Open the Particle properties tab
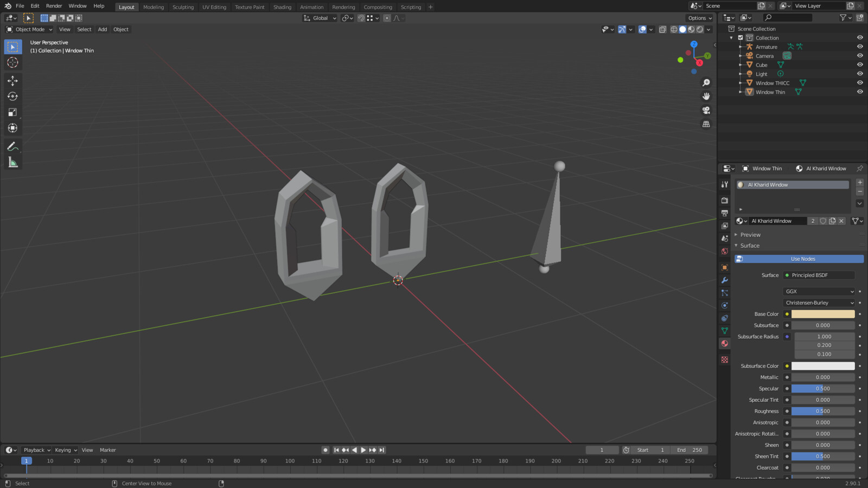This screenshot has width=868, height=488. 725,293
